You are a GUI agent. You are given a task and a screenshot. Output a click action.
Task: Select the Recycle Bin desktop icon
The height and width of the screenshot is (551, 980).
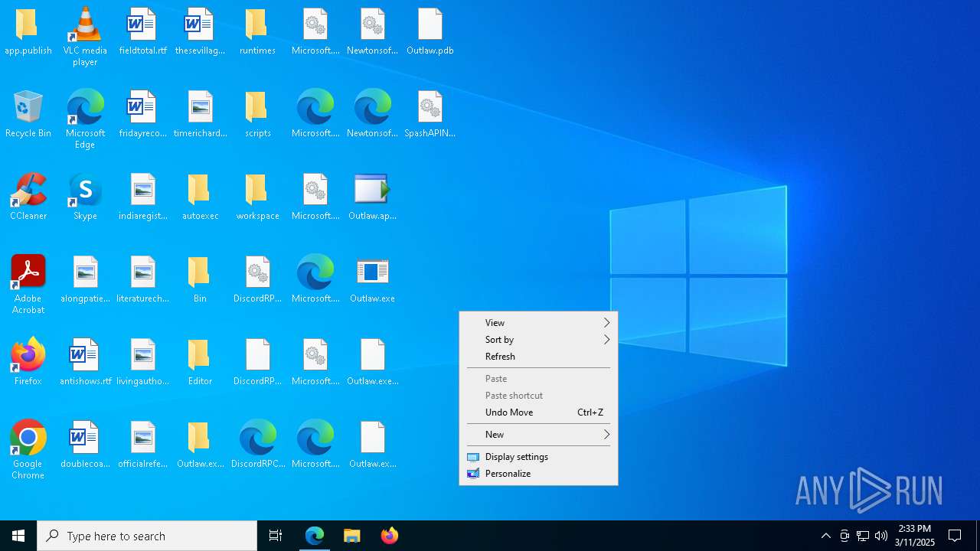click(x=28, y=114)
